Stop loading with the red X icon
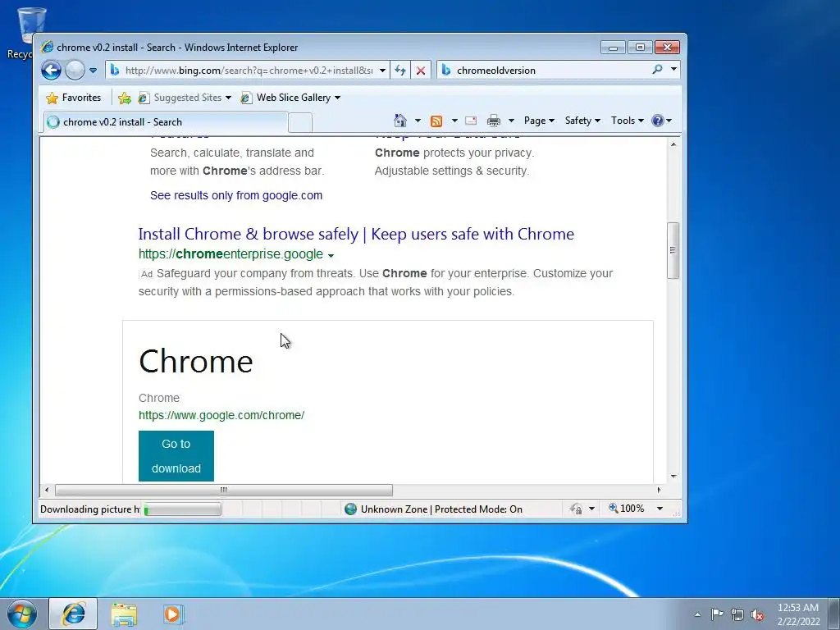Viewport: 840px width, 630px height. click(421, 71)
